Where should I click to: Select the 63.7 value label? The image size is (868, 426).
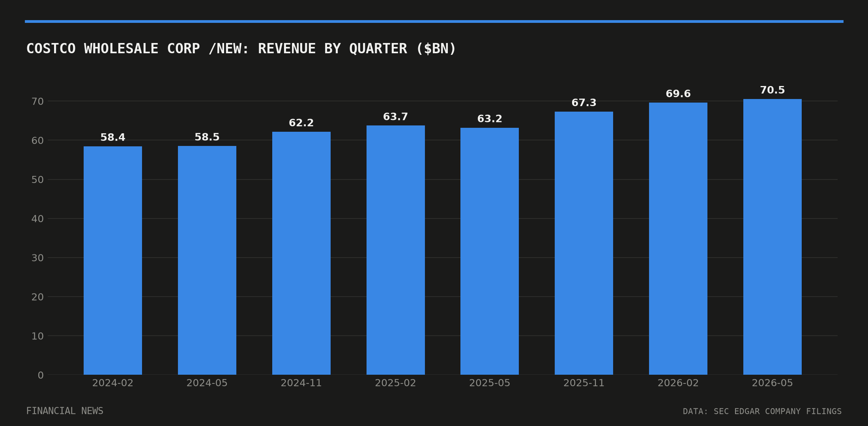(396, 117)
